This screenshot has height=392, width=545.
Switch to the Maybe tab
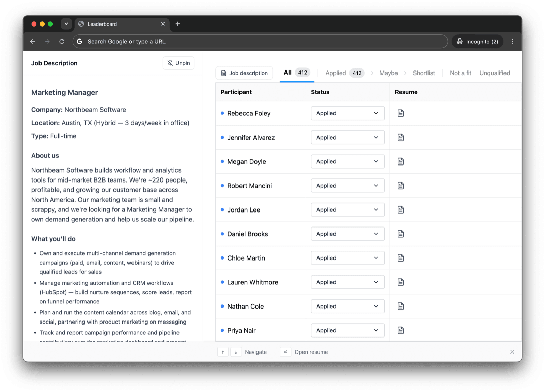tap(389, 73)
